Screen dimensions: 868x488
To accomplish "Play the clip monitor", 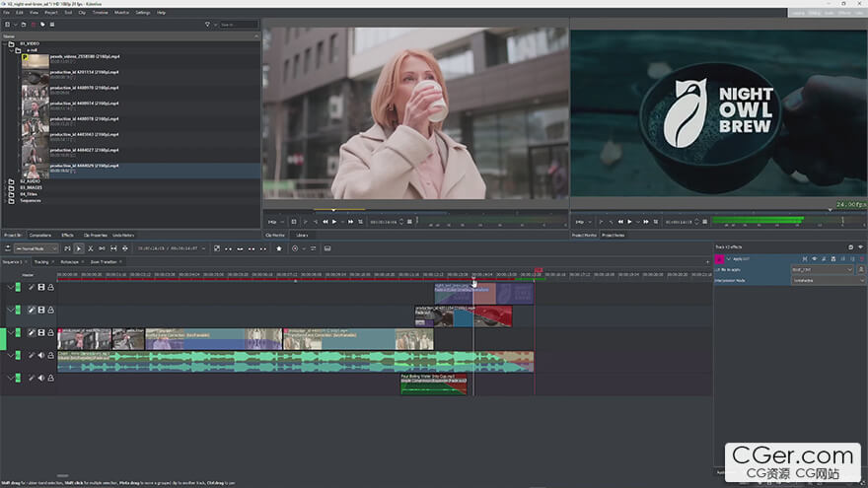I will (334, 222).
